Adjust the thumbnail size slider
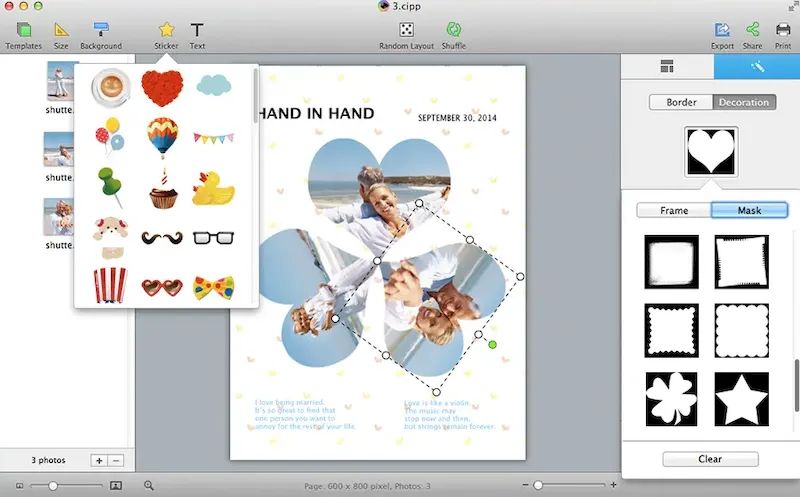 click(53, 485)
